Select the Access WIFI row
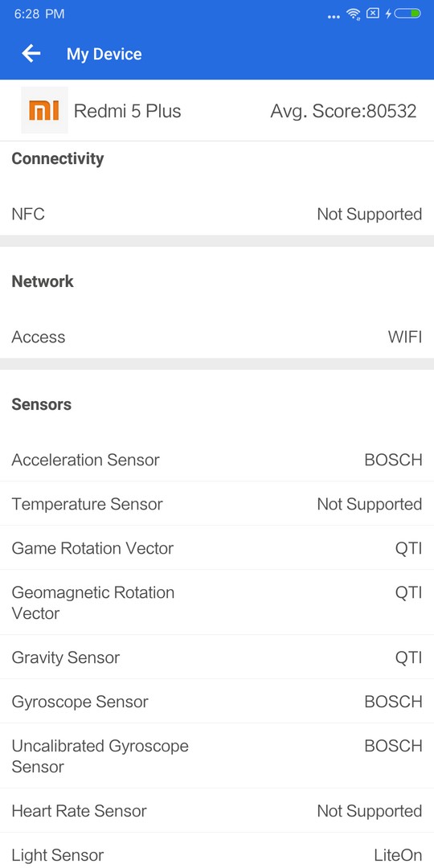434x868 pixels. [x=217, y=337]
